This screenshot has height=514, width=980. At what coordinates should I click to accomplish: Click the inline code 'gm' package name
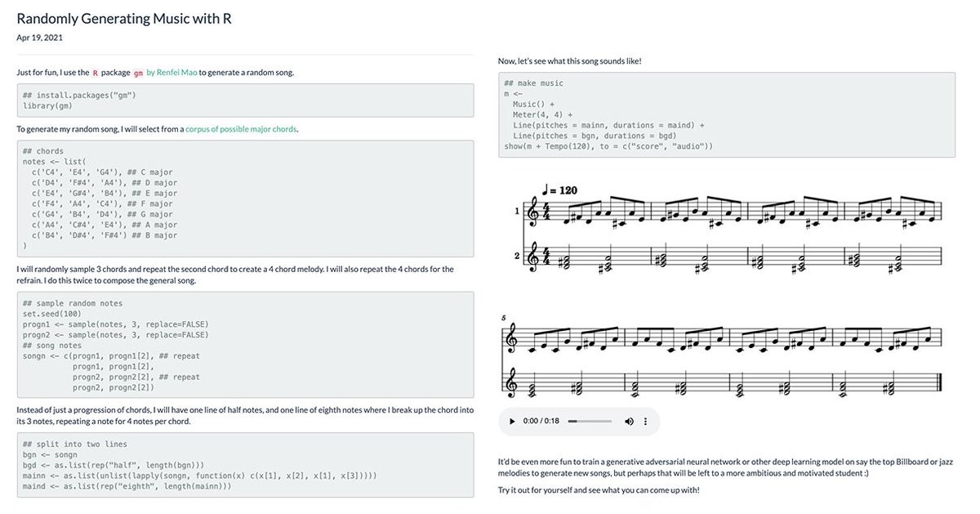click(138, 73)
